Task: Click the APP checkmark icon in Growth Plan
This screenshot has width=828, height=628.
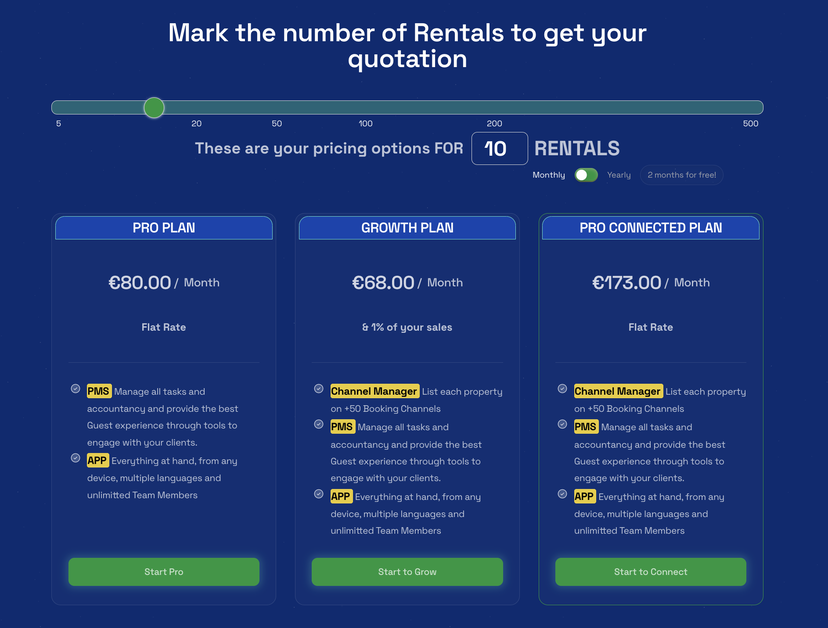Action: [x=319, y=494]
